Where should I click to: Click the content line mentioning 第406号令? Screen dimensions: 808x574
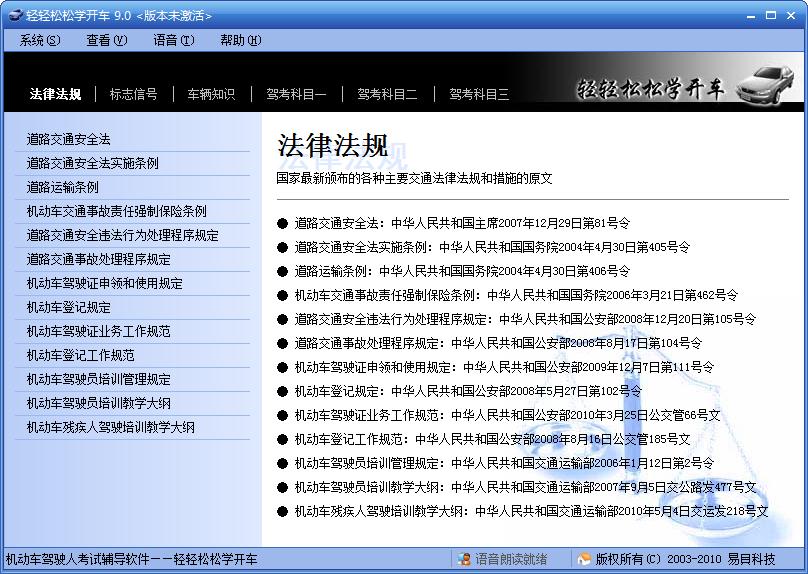point(462,271)
